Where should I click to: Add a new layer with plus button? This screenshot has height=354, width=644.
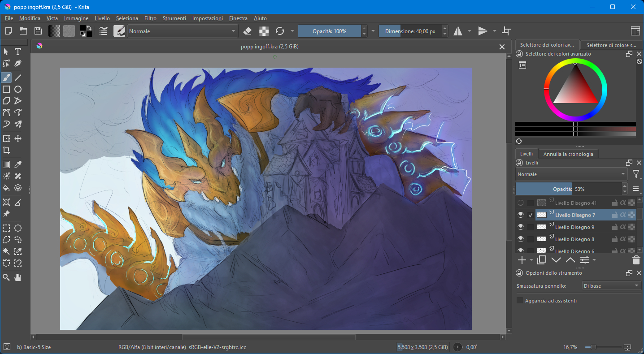[x=522, y=260]
